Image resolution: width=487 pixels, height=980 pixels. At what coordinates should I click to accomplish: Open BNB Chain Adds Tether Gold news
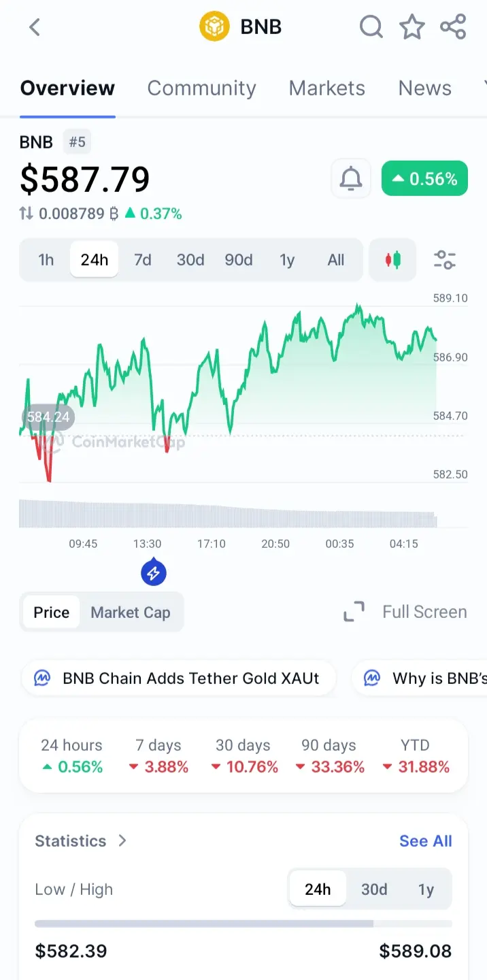(179, 679)
